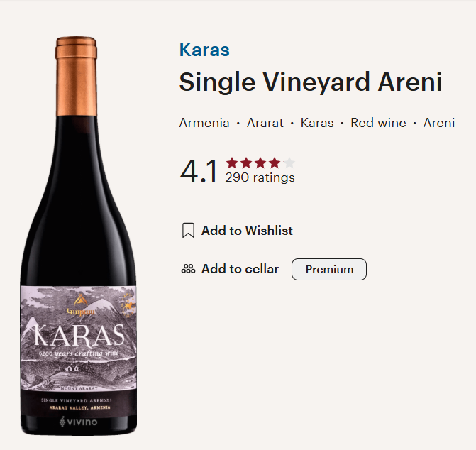Click the Single Vineyard Areni title
The image size is (476, 450).
point(310,82)
